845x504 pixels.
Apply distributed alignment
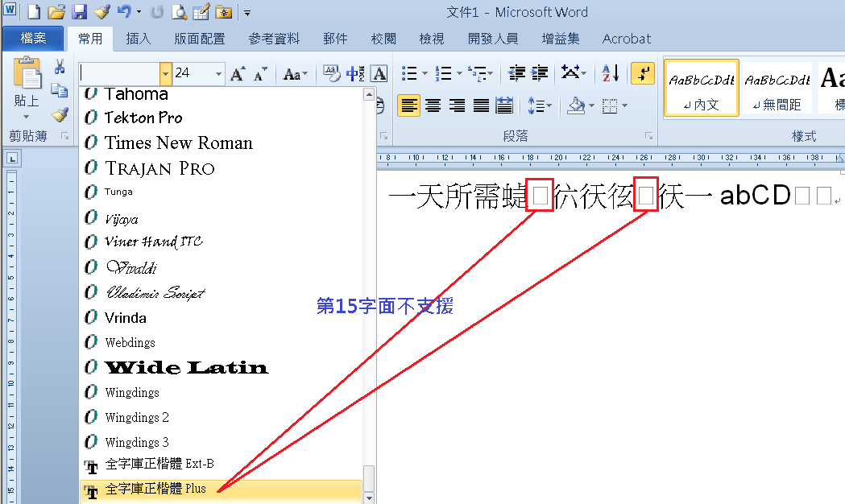pos(504,105)
